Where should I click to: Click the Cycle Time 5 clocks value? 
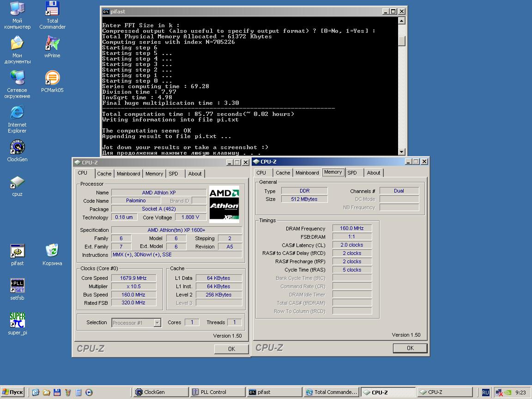[352, 270]
